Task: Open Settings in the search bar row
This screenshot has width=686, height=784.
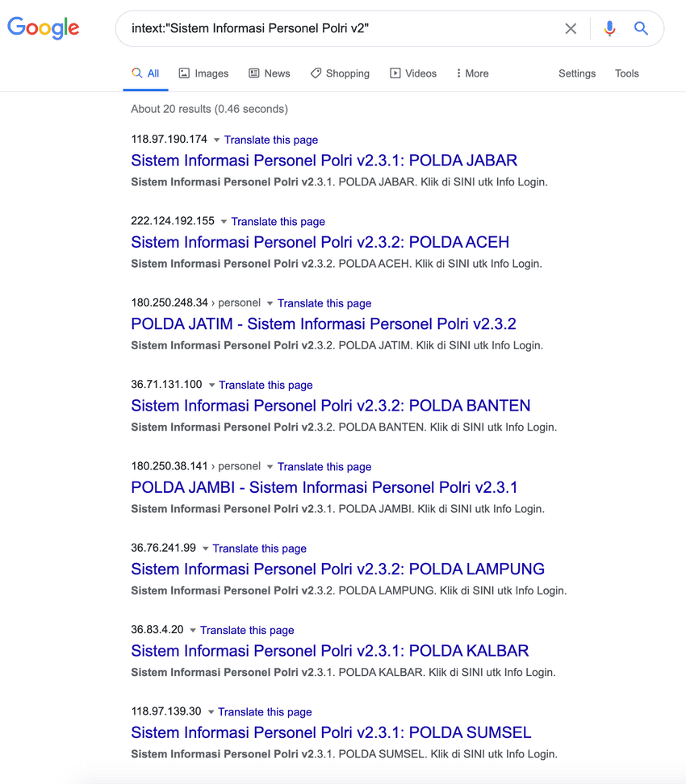Action: pyautogui.click(x=576, y=73)
